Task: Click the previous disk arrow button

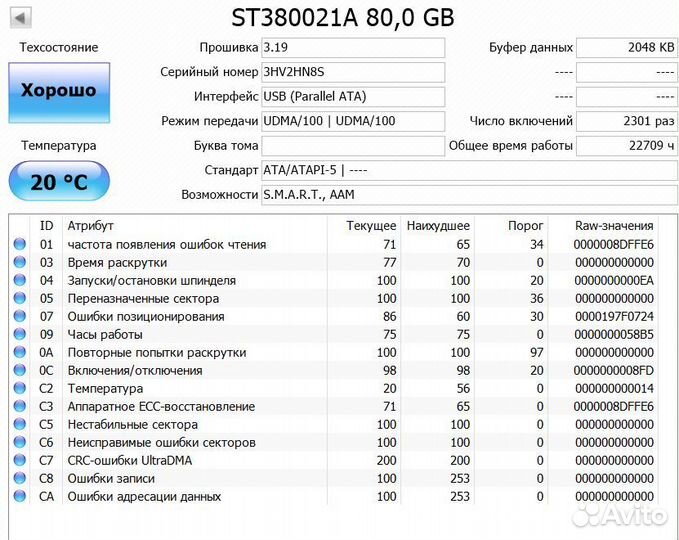Action: click(20, 18)
